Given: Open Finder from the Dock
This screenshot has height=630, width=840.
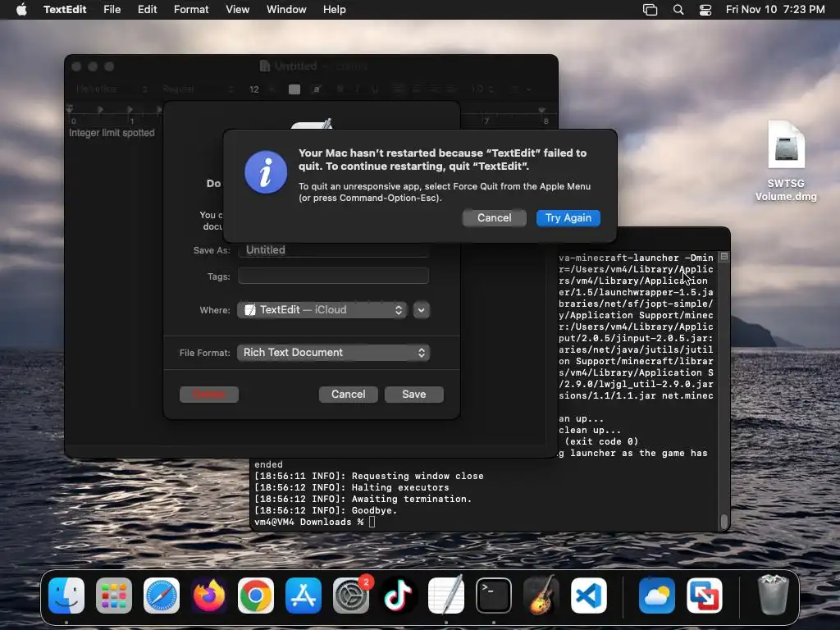Looking at the screenshot, I should 66,596.
